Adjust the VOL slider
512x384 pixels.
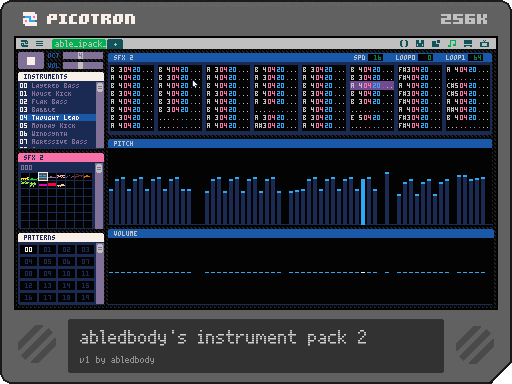pos(83,66)
